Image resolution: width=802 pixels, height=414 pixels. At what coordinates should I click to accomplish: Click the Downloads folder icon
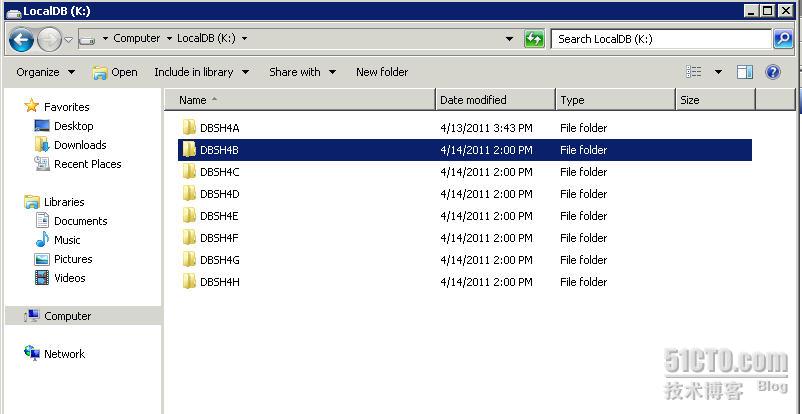click(42, 144)
